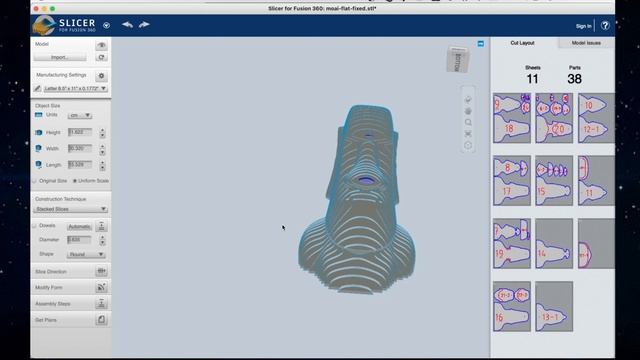Click the Sheets count 11
640x360 pixels.
coord(532,79)
